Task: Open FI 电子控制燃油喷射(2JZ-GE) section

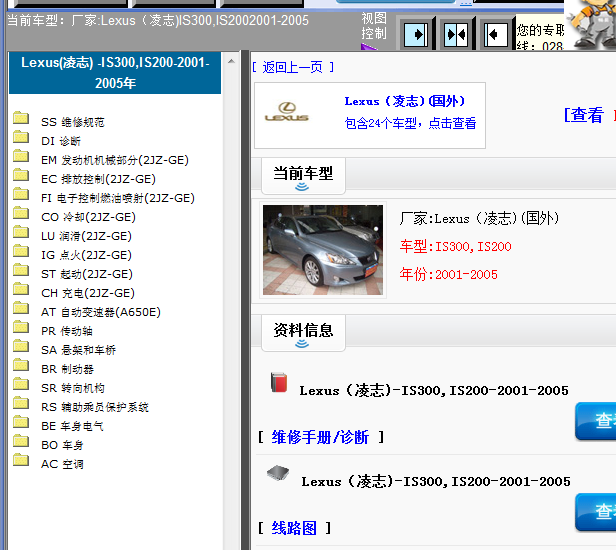Action: [x=118, y=198]
